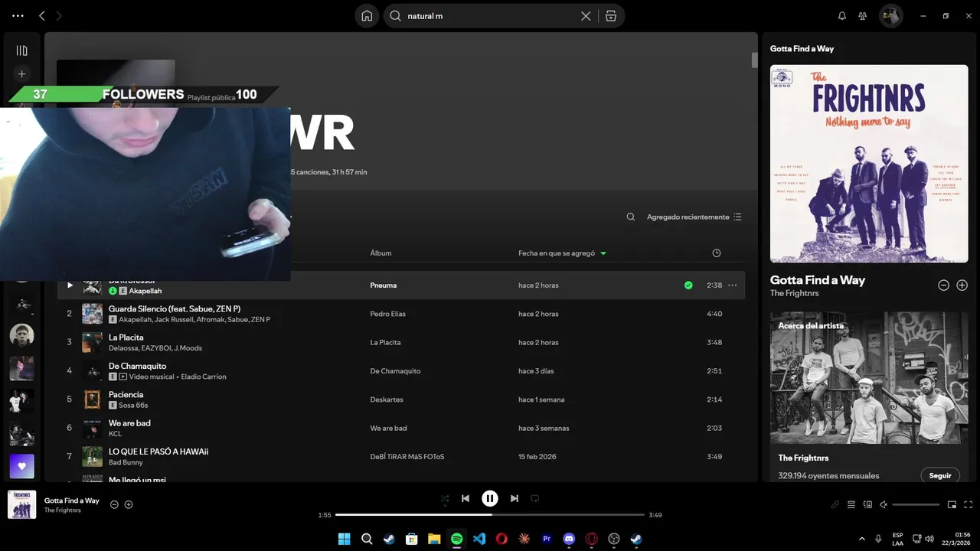The width and height of the screenshot is (980, 551).
Task: Click the bottom-bar now playing album thumbnail
Action: point(21,504)
